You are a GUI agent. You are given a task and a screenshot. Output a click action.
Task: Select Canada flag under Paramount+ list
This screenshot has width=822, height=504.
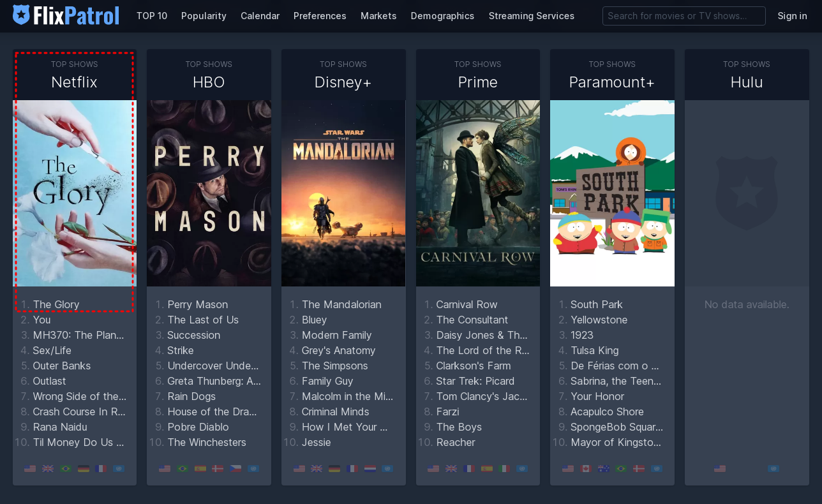pyautogui.click(x=586, y=469)
